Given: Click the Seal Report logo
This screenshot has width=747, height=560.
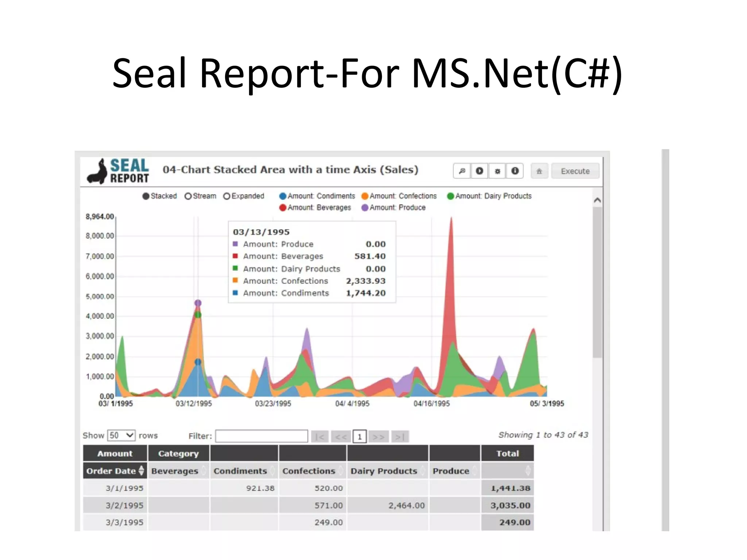Looking at the screenshot, I should pos(118,171).
